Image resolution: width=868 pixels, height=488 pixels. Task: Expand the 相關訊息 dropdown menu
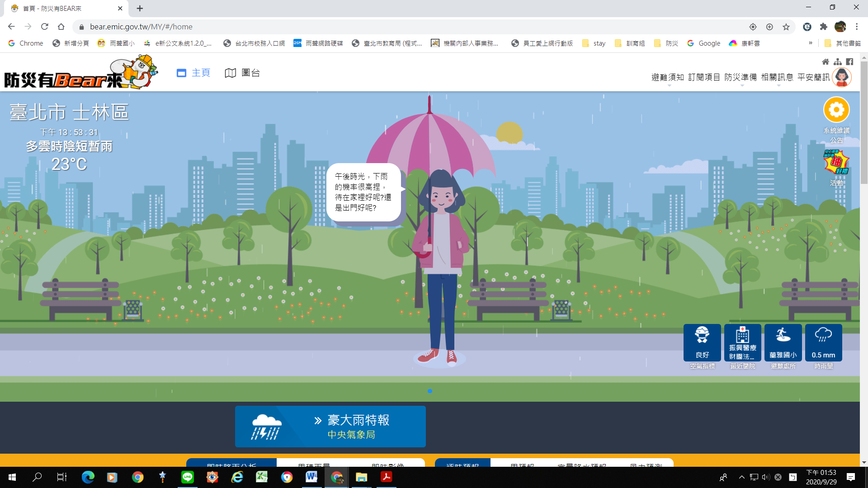(x=777, y=77)
